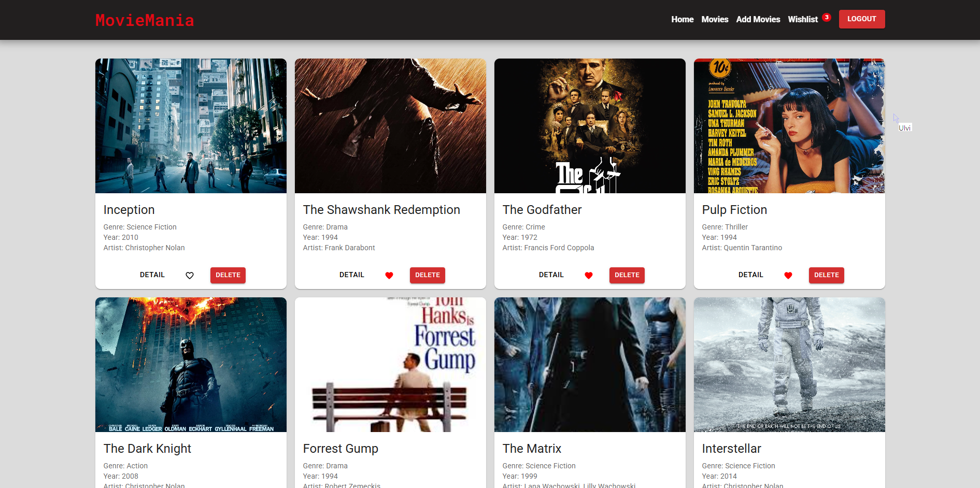
Task: Select the Pulp Fiction title
Action: (x=734, y=210)
